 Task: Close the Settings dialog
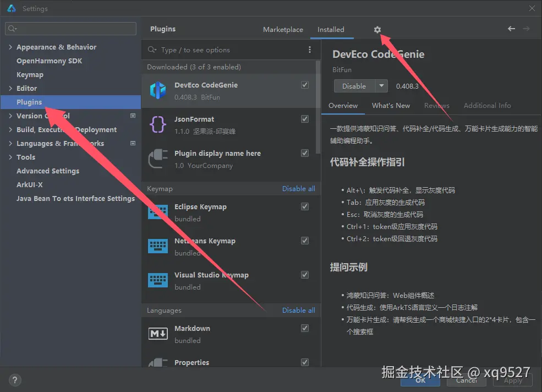[x=532, y=8]
